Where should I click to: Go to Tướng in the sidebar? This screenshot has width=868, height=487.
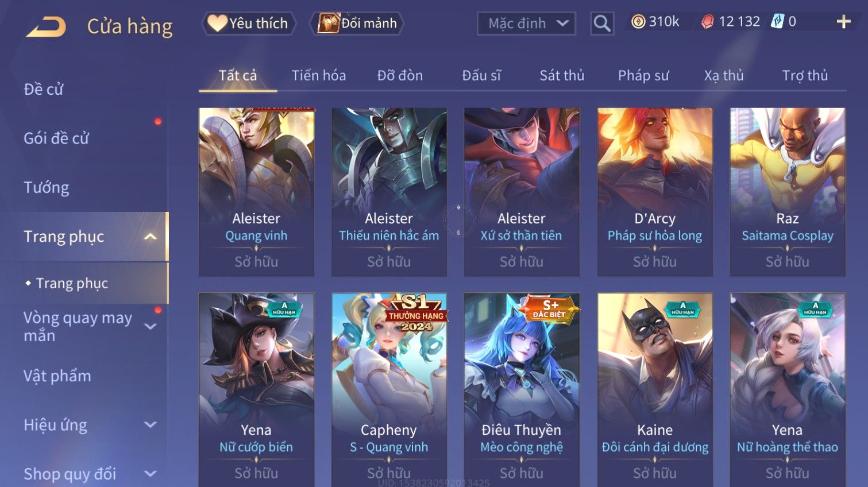(x=47, y=187)
